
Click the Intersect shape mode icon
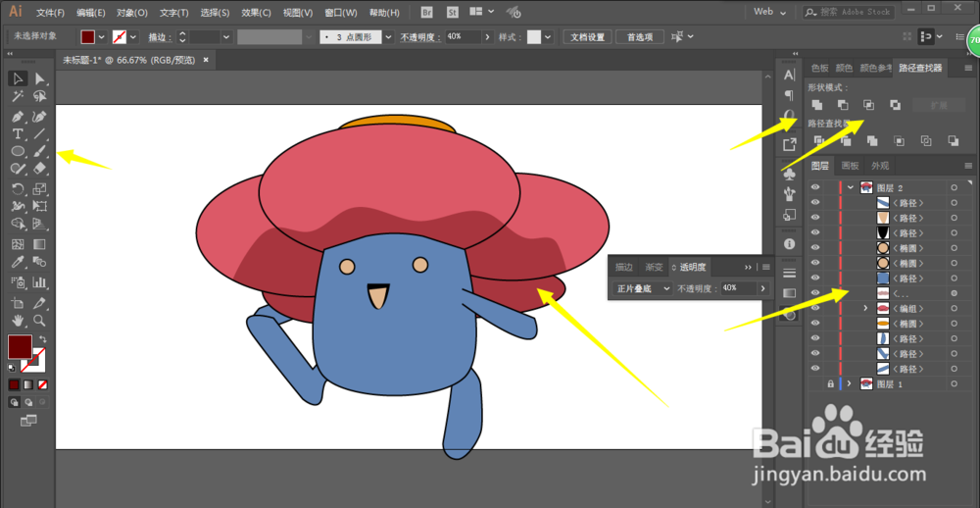tap(868, 105)
